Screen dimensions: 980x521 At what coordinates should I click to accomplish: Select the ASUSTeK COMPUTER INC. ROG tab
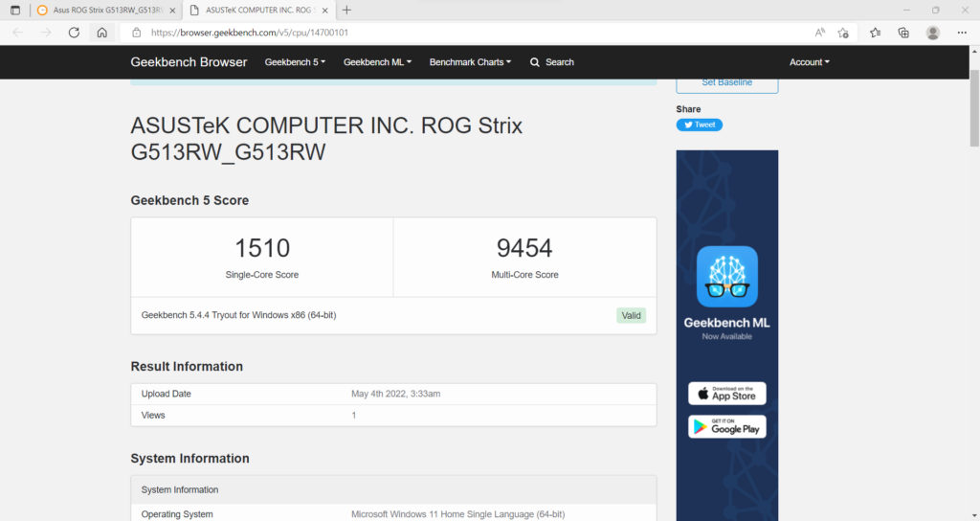(x=259, y=10)
